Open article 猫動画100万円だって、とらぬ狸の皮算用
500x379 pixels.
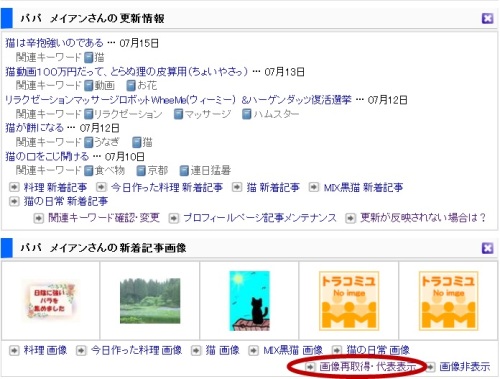[x=127, y=72]
